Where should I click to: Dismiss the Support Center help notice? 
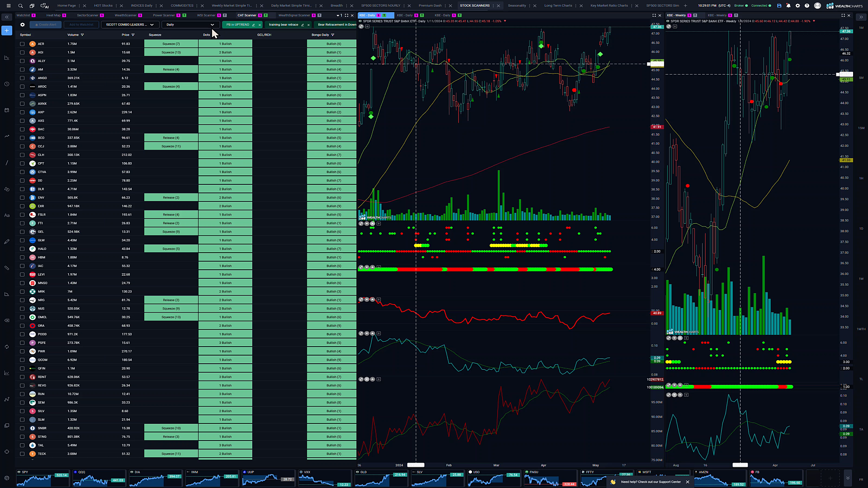click(688, 482)
